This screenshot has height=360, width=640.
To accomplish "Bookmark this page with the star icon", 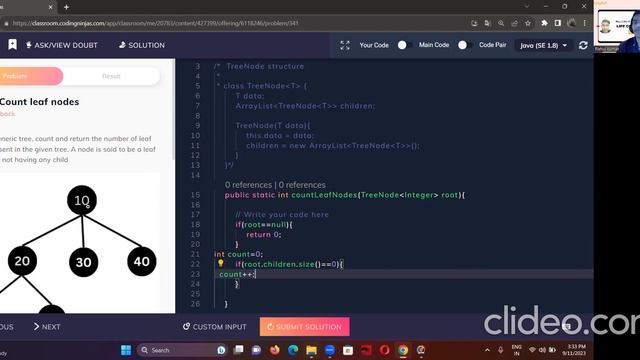I will point(528,23).
